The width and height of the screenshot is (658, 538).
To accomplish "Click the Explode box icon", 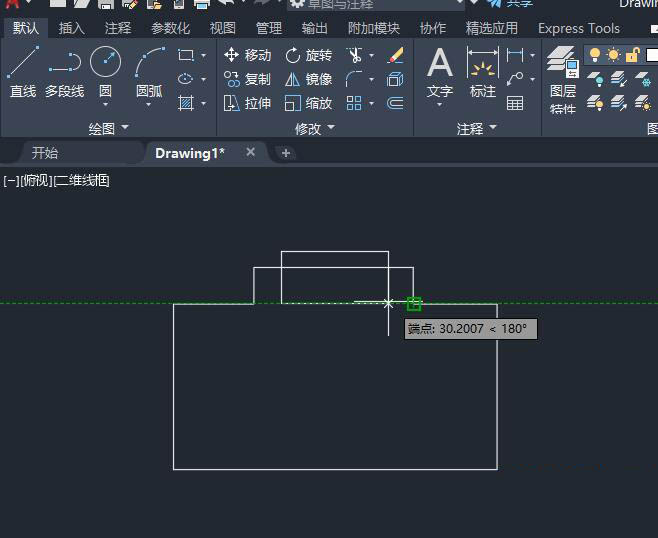I will pos(395,79).
